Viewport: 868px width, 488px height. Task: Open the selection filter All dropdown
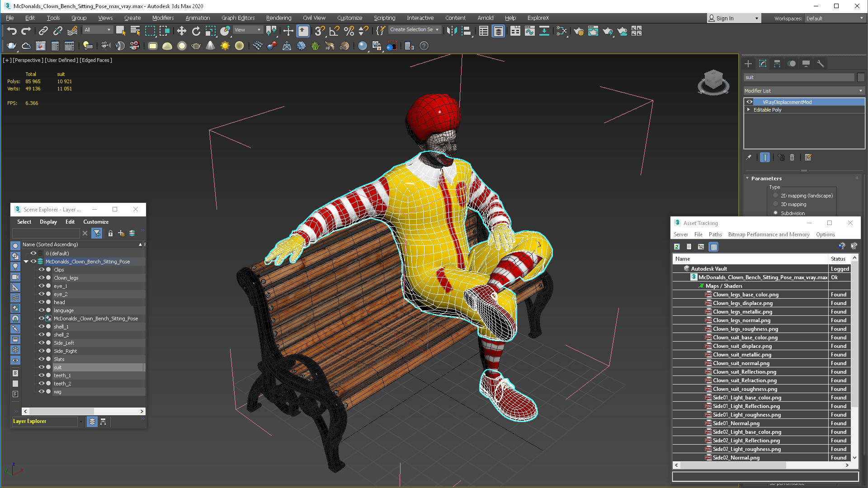click(97, 30)
